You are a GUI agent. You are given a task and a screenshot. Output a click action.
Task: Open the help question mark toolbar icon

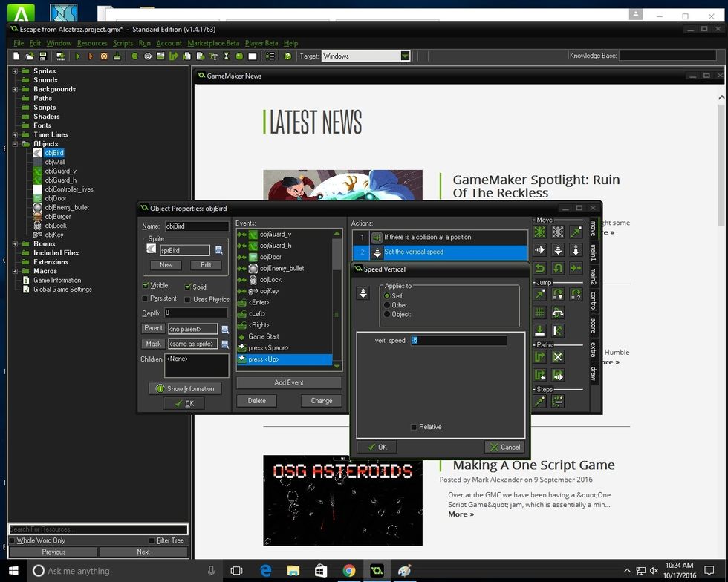tap(288, 56)
